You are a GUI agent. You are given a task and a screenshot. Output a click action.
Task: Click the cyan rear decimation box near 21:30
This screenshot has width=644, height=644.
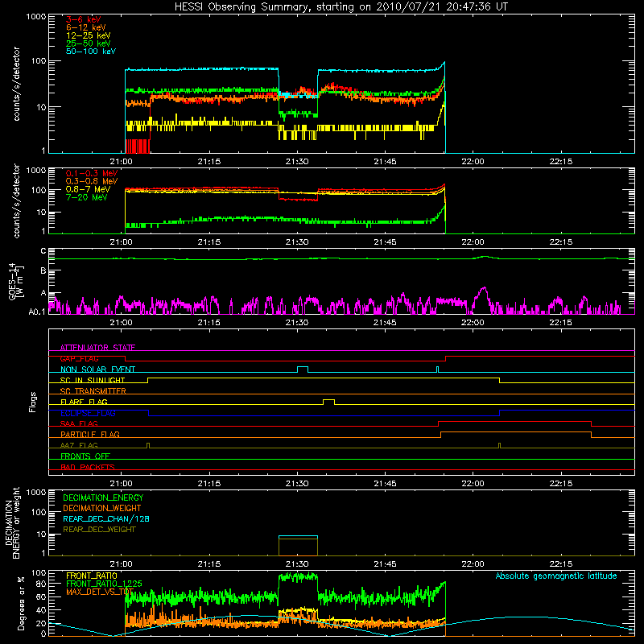click(x=298, y=536)
